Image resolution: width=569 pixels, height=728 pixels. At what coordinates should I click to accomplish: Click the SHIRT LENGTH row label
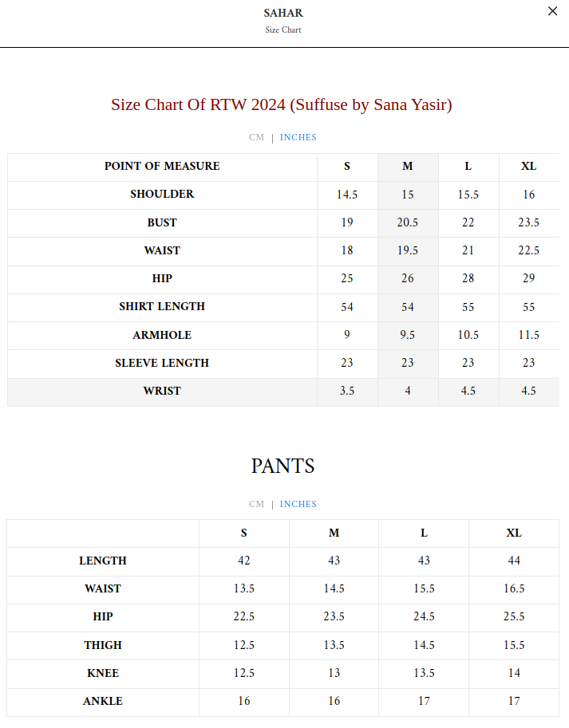coord(162,307)
